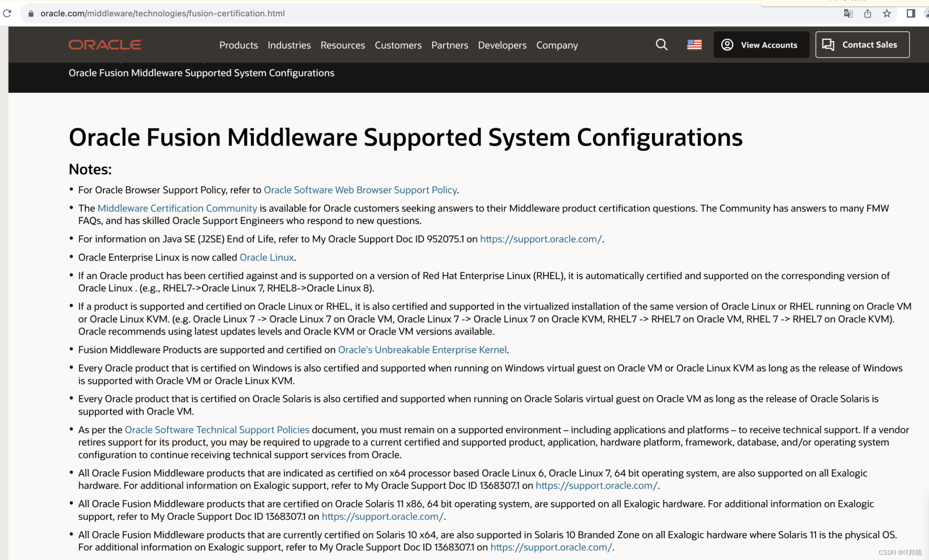Open Oracle Software Technical Support Policies link
Image resolution: width=929 pixels, height=560 pixels.
pyautogui.click(x=217, y=430)
